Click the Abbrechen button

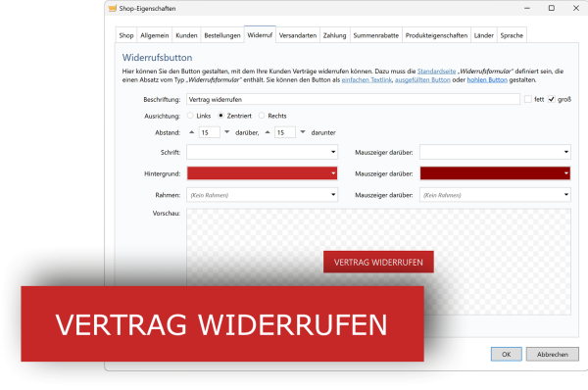[553, 354]
